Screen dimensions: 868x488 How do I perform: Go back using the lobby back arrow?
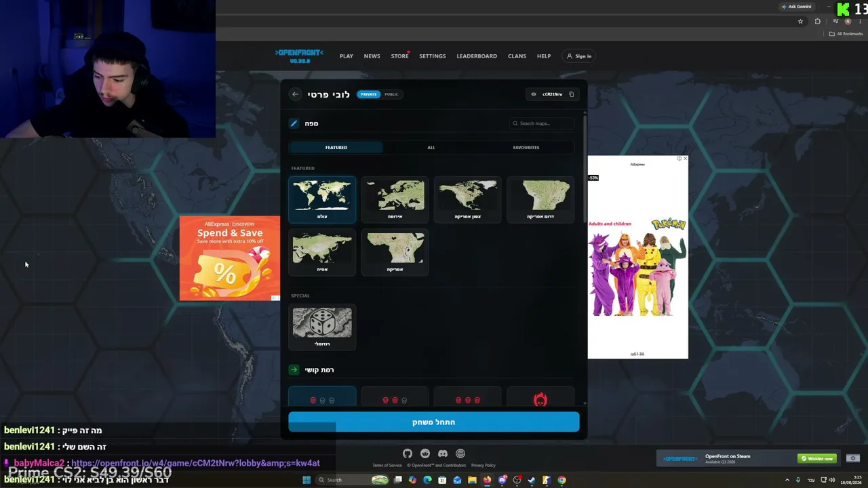(x=295, y=94)
